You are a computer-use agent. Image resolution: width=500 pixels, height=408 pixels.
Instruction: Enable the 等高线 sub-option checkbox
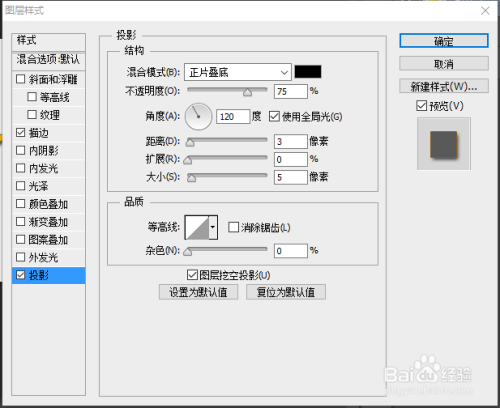(x=32, y=97)
